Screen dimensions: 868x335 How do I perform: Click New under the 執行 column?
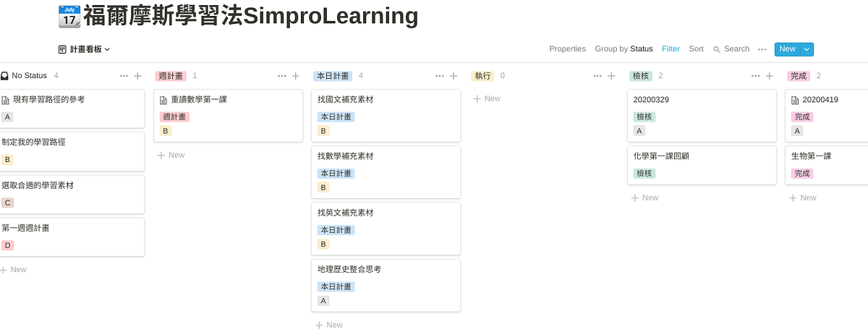point(487,98)
